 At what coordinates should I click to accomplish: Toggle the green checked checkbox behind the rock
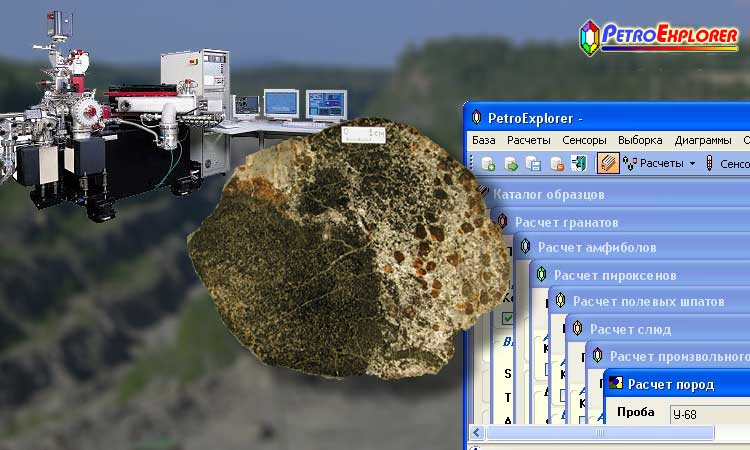(x=507, y=318)
